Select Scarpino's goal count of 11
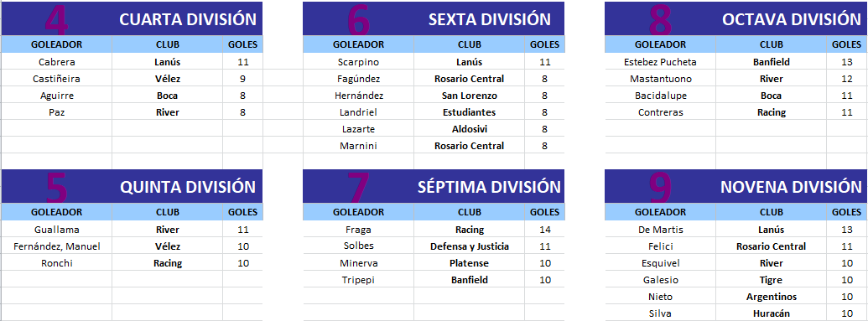The image size is (868, 321). coord(545,62)
